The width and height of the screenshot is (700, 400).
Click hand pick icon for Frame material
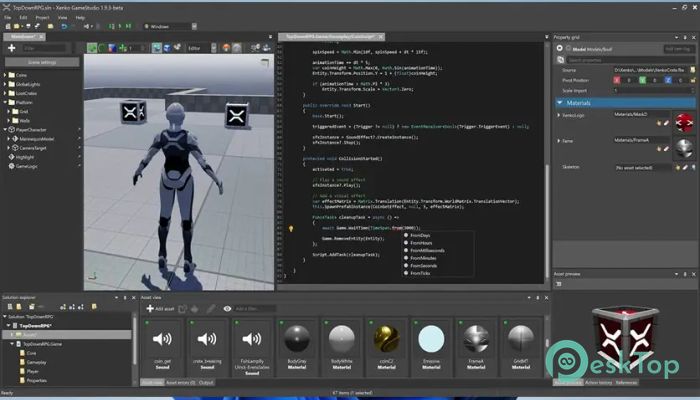coord(659,149)
